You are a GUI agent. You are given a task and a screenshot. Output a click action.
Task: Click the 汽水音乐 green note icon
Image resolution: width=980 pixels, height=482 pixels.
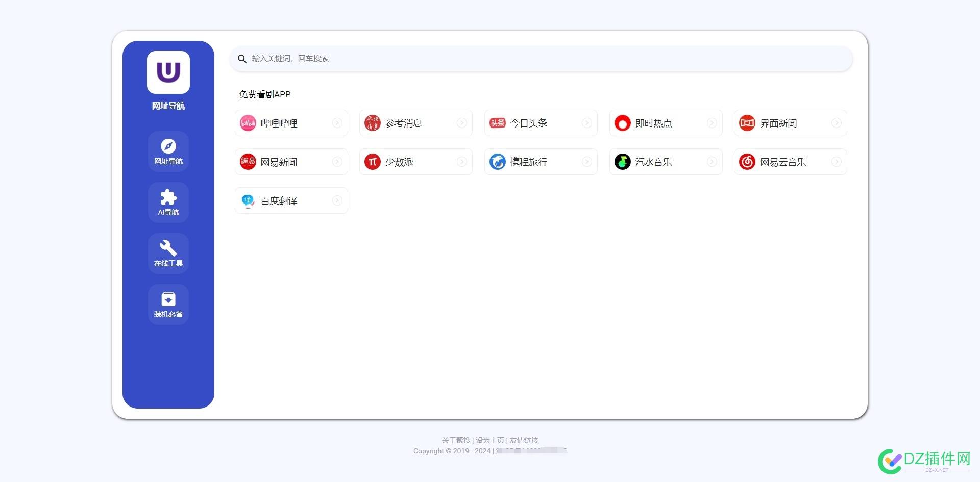(623, 162)
